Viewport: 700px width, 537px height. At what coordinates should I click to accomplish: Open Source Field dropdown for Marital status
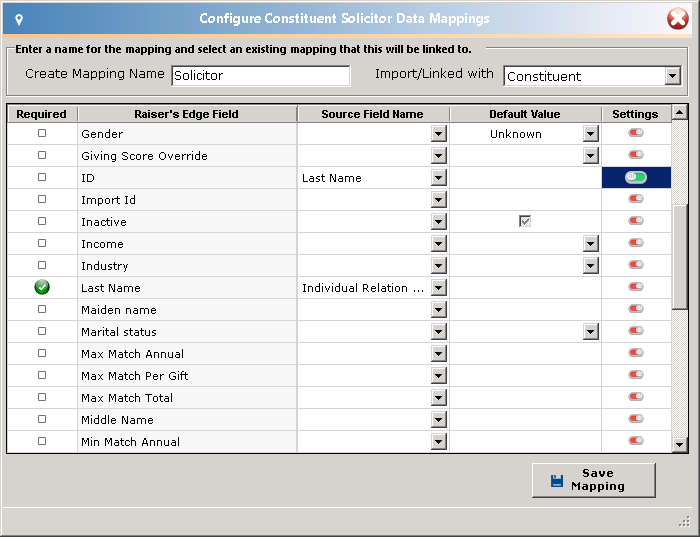pos(439,332)
